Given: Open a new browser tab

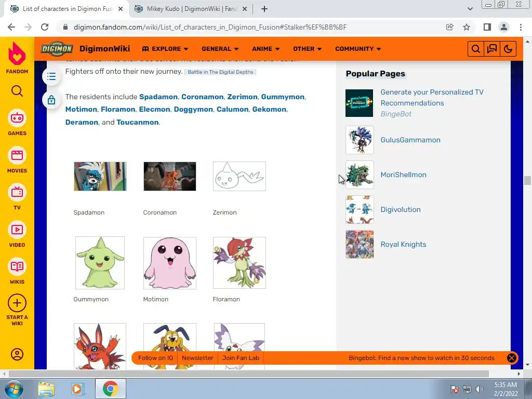Looking at the screenshot, I should (264, 9).
